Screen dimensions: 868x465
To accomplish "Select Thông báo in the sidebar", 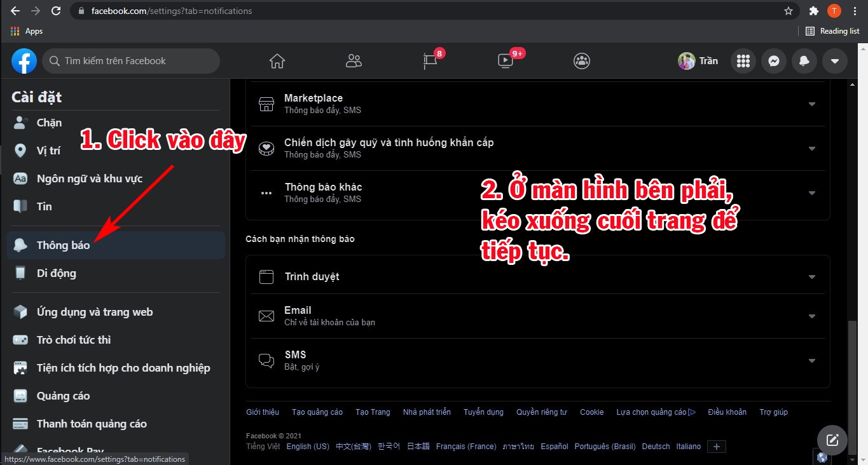I will click(116, 245).
